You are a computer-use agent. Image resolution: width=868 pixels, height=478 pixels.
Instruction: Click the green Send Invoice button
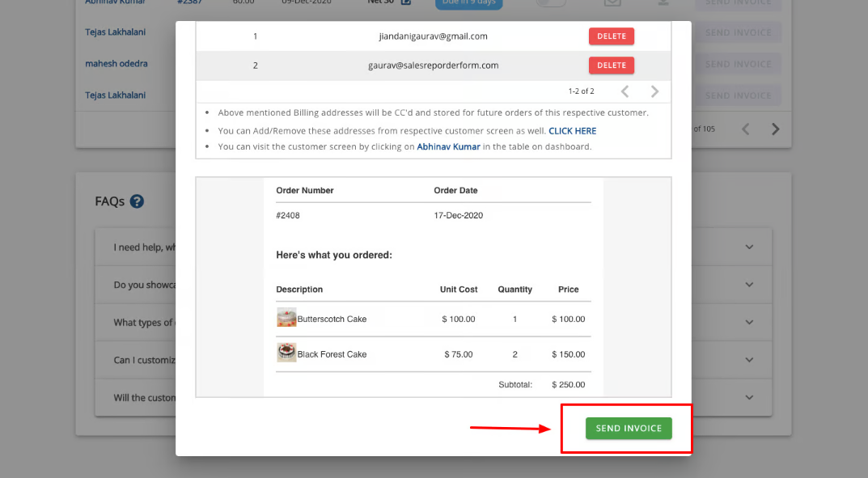[629, 428]
